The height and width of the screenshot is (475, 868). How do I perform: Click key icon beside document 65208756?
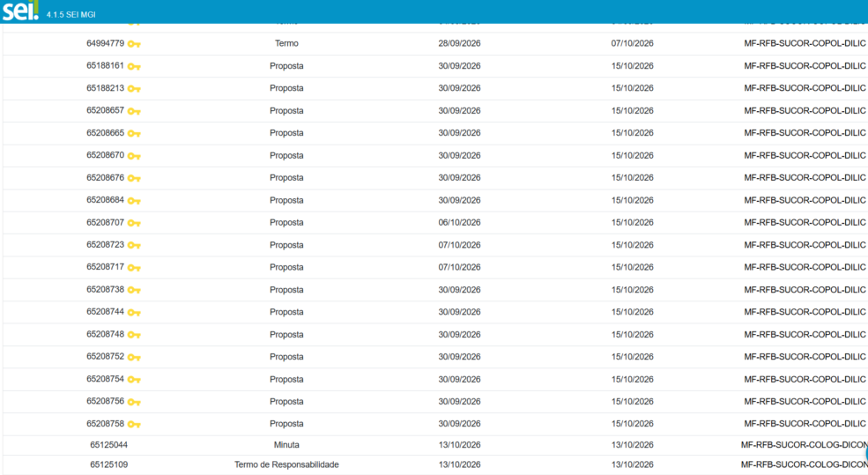tap(134, 402)
